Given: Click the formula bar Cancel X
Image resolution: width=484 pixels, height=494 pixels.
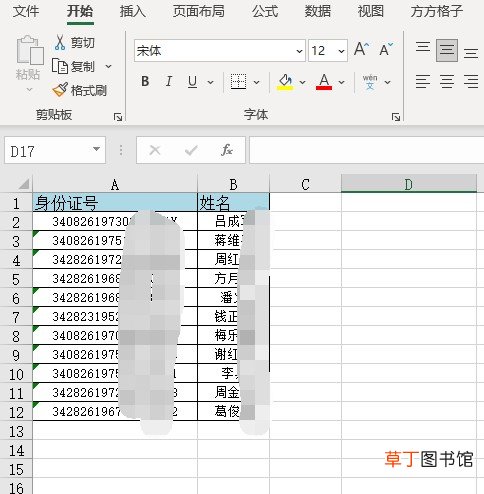Looking at the screenshot, I should 155,150.
